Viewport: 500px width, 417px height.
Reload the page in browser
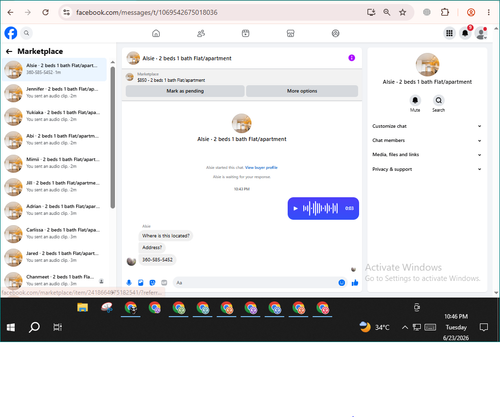click(45, 12)
